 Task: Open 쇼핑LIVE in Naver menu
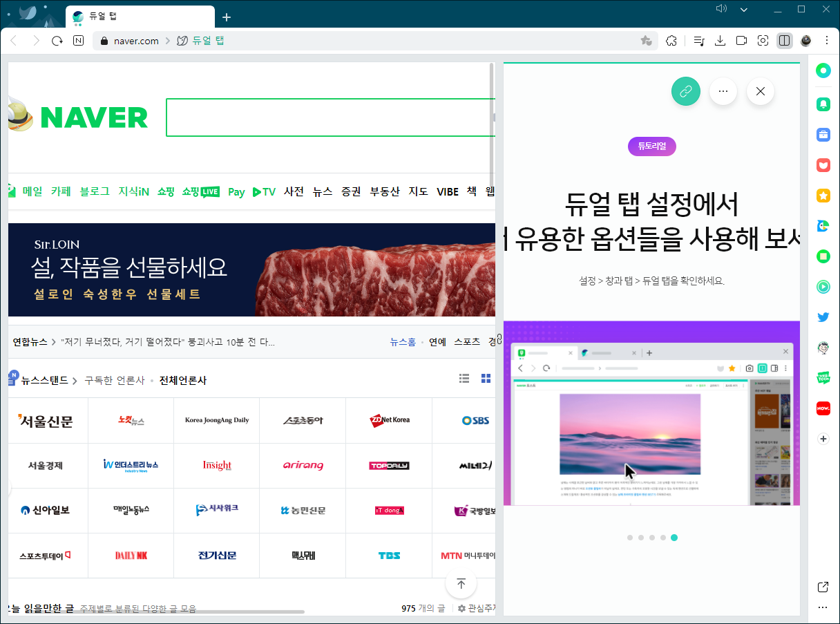click(x=200, y=191)
